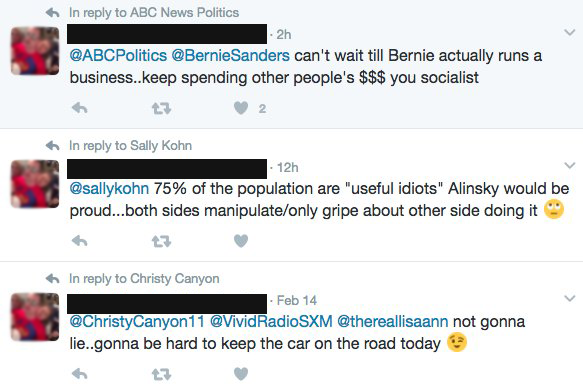
Task: Open the @BernieSanders profile mention
Action: [x=230, y=56]
